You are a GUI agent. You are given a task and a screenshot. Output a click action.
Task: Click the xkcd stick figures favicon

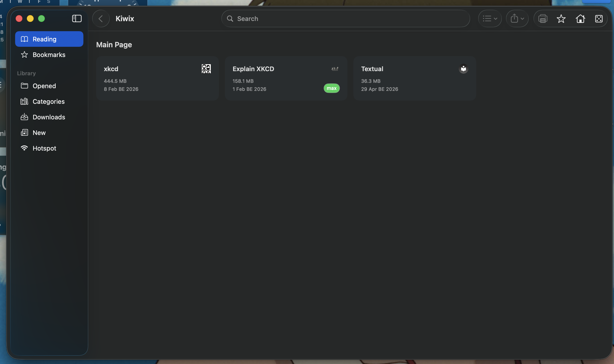click(206, 69)
